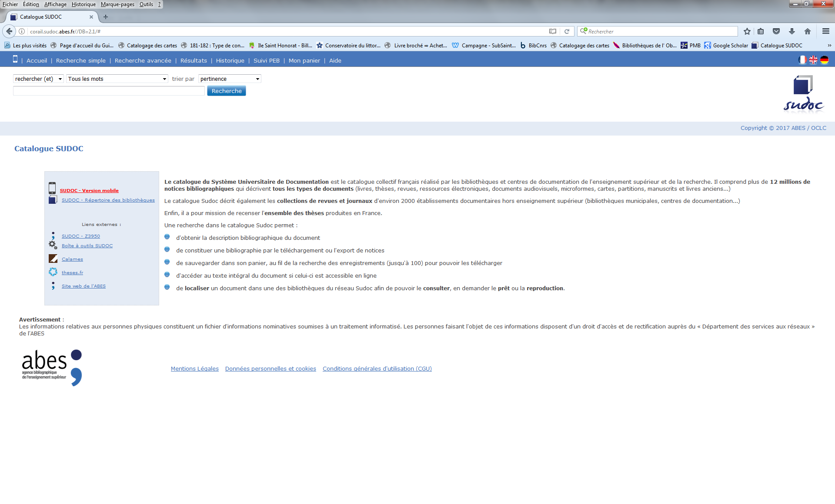Click the browser URL address field
Viewport: 835px width, 504px height.
[287, 31]
